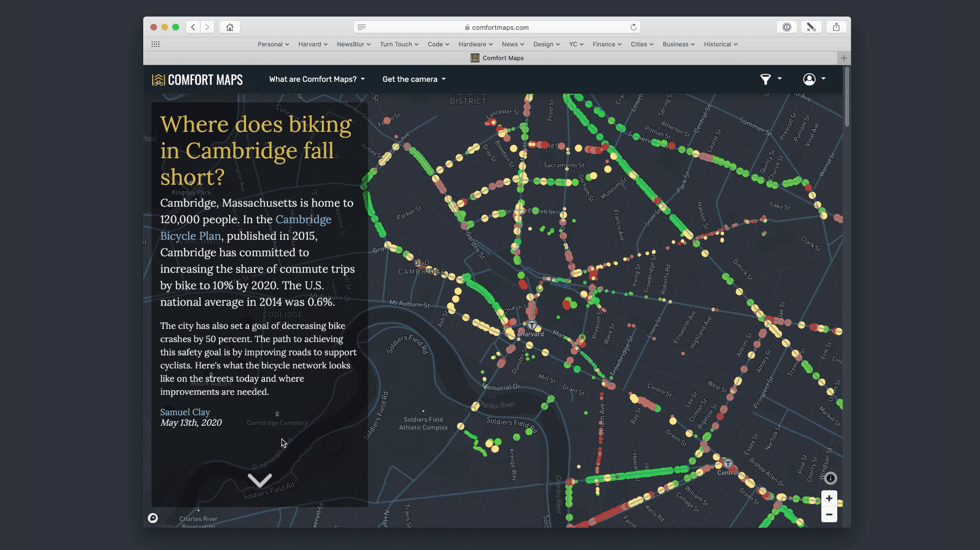The image size is (980, 550).
Task: Open the dropdown beside the account icon
Action: tap(824, 79)
